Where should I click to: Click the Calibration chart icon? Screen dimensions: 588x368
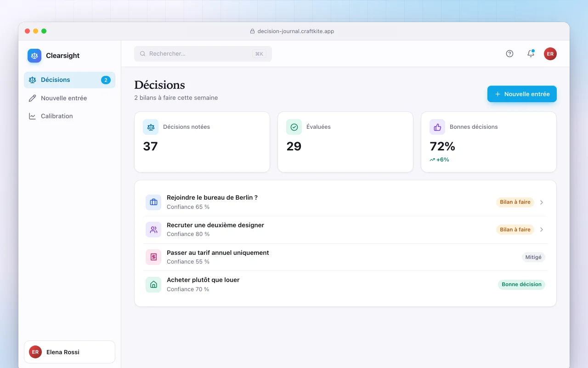[x=32, y=116]
